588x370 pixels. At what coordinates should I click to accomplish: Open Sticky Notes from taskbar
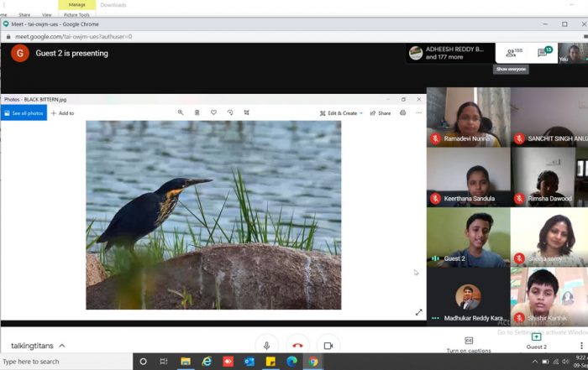(270, 362)
